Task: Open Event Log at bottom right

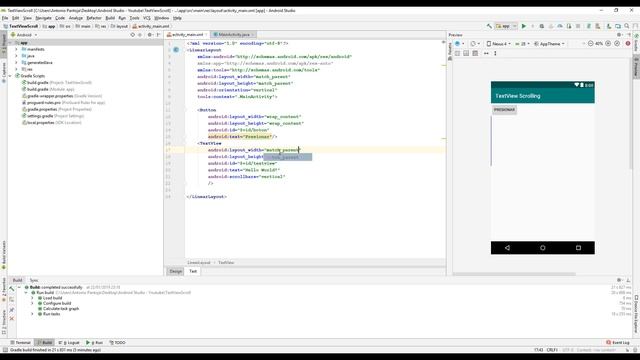Action: coord(618,342)
